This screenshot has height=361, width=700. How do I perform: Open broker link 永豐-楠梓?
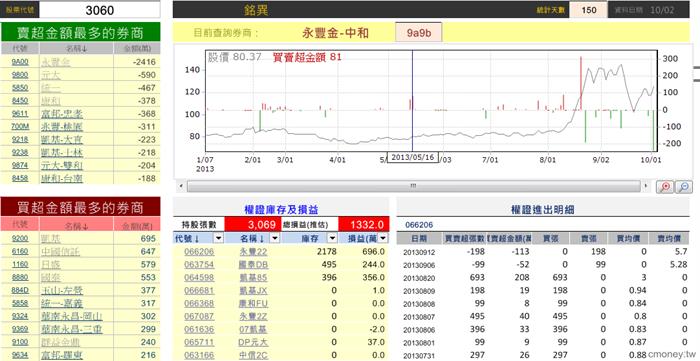coord(62,127)
